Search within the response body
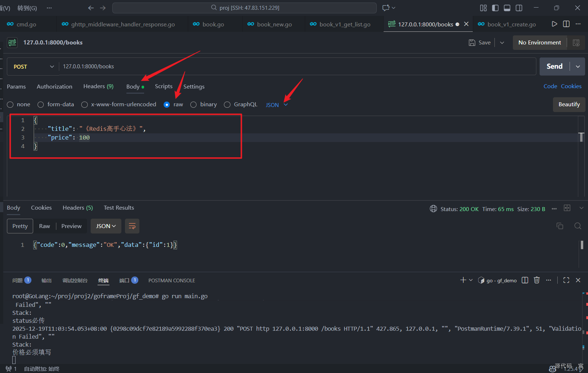Image resolution: width=588 pixels, height=373 pixels. [578, 226]
